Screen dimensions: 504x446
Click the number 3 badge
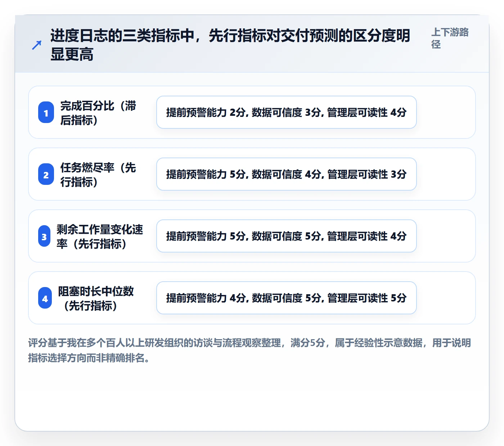[44, 236]
